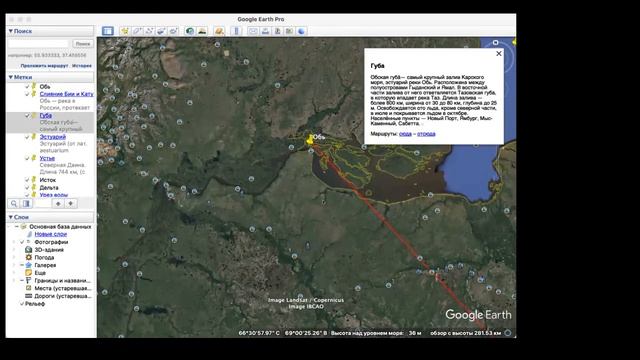Viewport: 640px width, 360px height.
Task: Click the View in Google Maps icon
Action: [289, 31]
